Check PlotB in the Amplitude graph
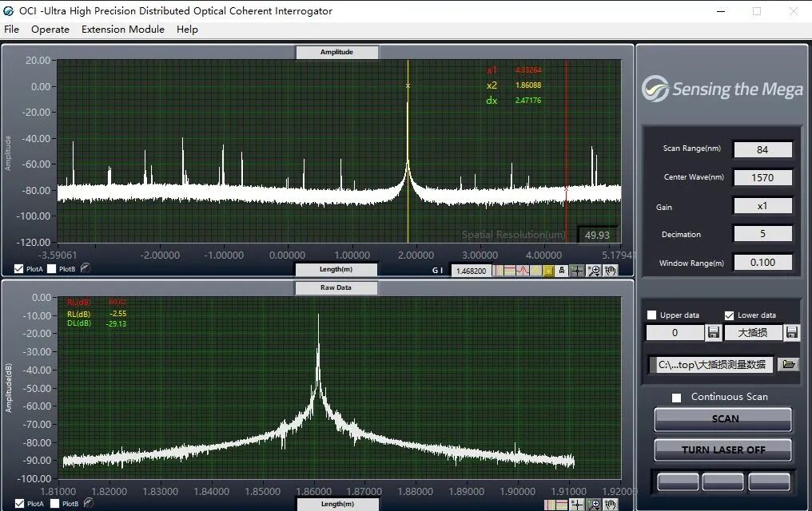Screen dimensions: 812x511 point(52,268)
